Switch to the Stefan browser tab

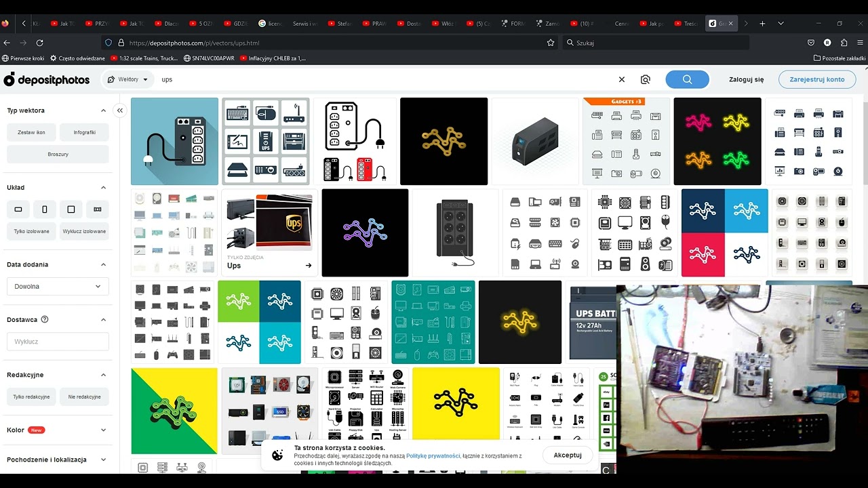(x=339, y=23)
